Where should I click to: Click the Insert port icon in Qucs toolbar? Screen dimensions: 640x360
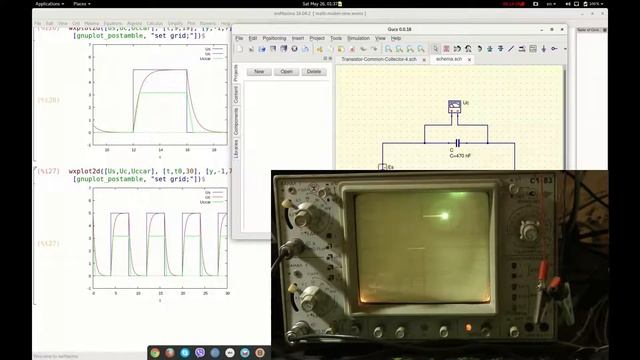(554, 49)
